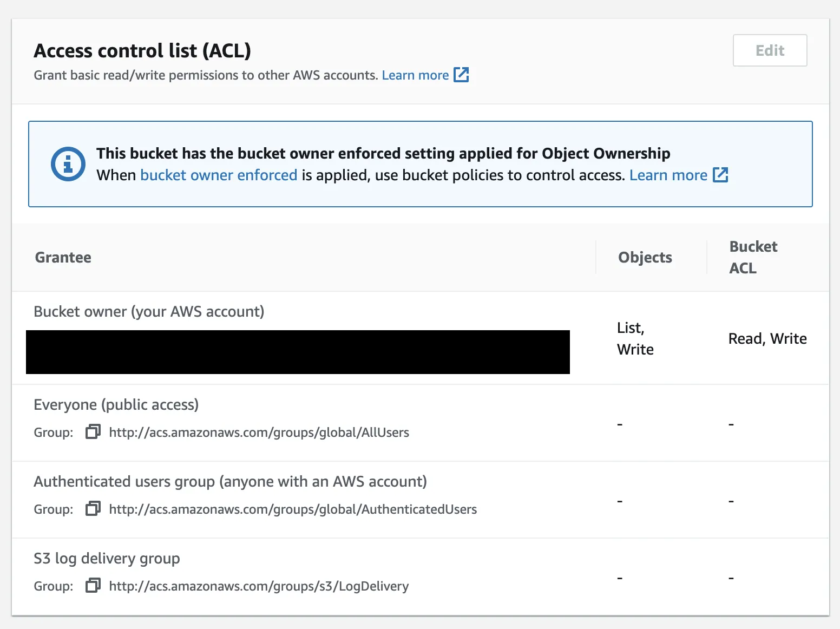
Task: Copy the AllUsers group URL icon
Action: (93, 432)
